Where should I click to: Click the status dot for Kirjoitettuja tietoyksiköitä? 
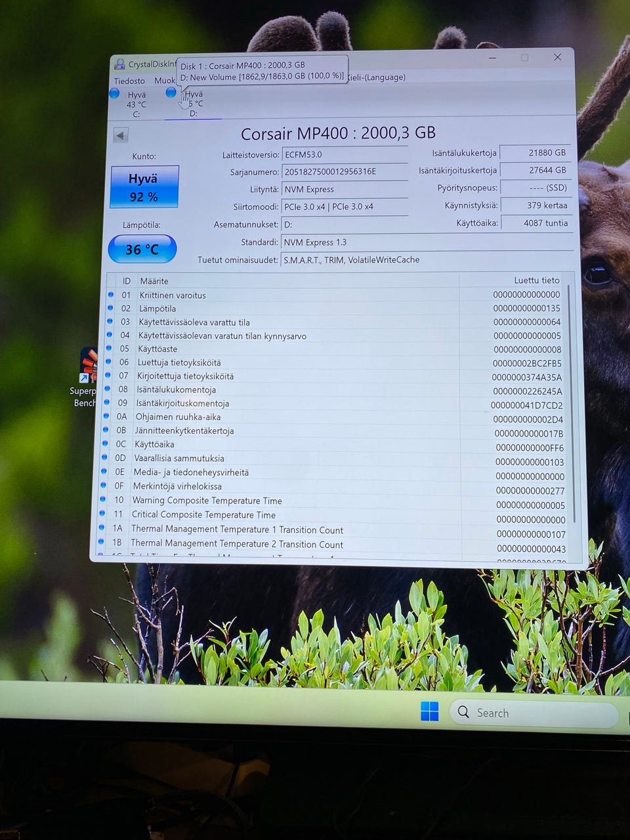tap(108, 375)
